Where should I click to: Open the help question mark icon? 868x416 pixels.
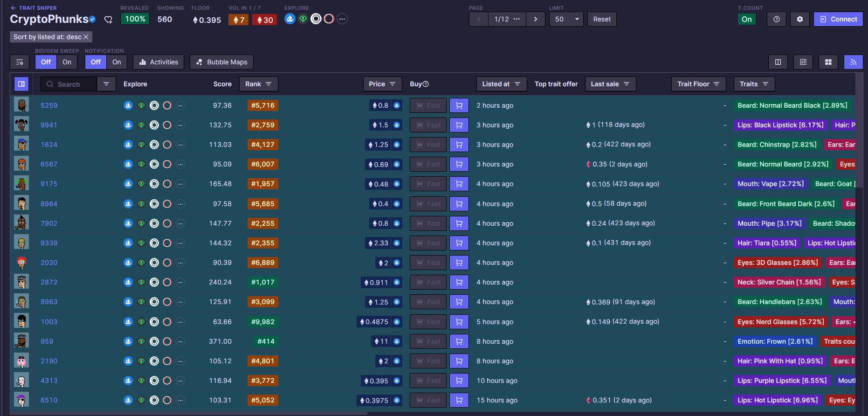click(777, 19)
